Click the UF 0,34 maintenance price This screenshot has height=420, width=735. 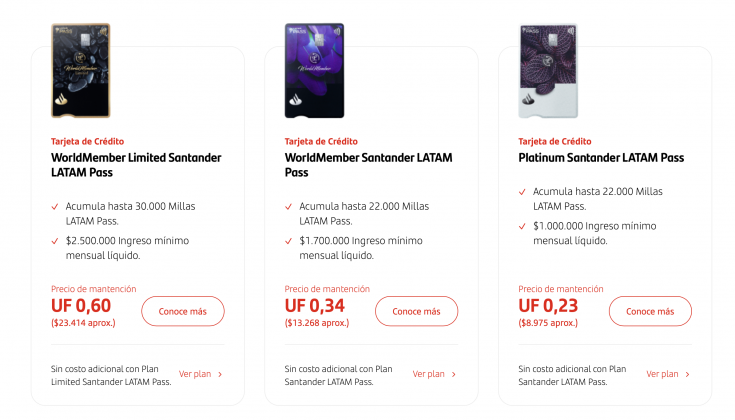[x=315, y=306]
